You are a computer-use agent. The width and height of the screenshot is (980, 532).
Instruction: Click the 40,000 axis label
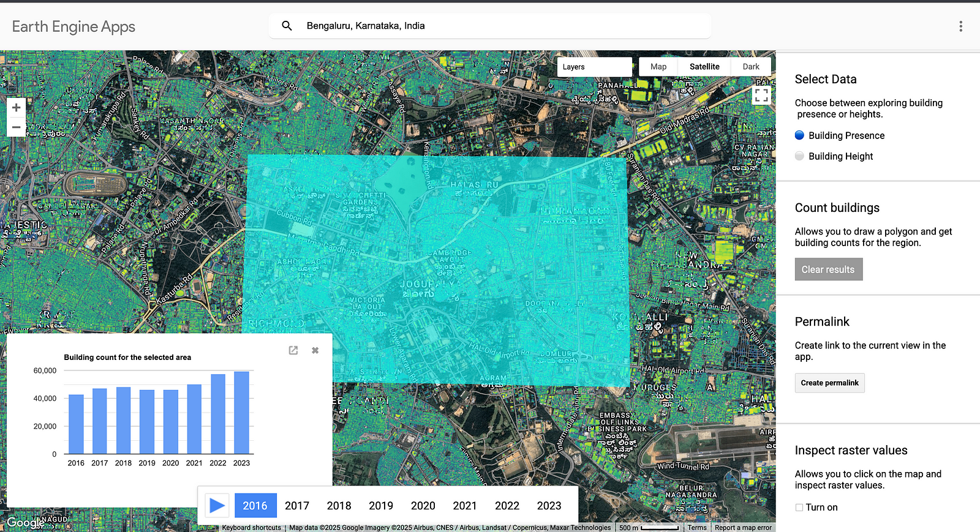[x=45, y=399]
